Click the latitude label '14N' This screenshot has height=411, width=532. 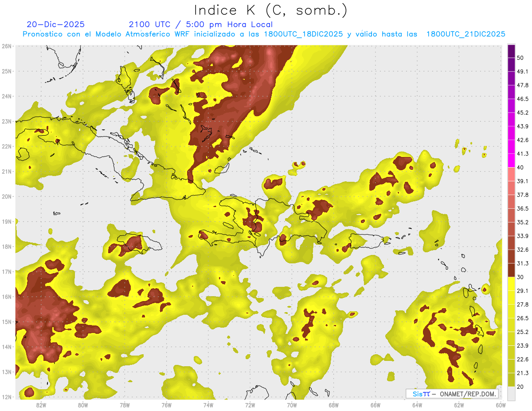pos(7,347)
